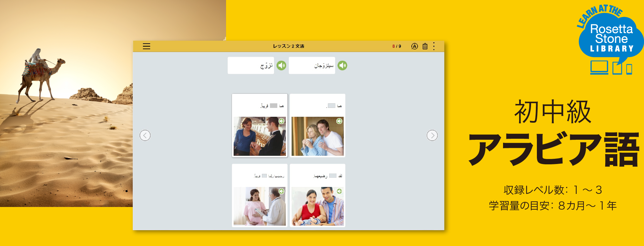Play audio for the right answer word
644x246 pixels.
click(342, 66)
